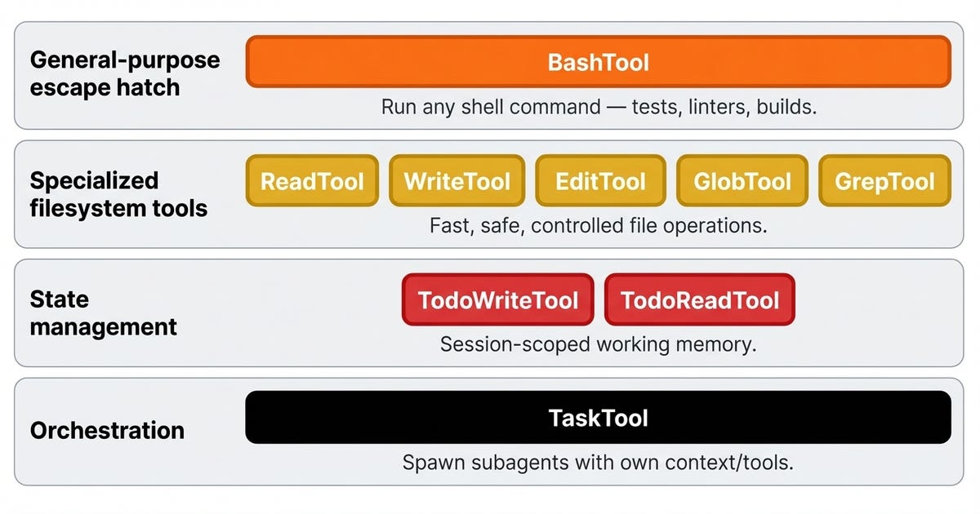The image size is (980, 514).
Task: Click the 'Spawn subagents with own context/tools' text
Action: [599, 463]
